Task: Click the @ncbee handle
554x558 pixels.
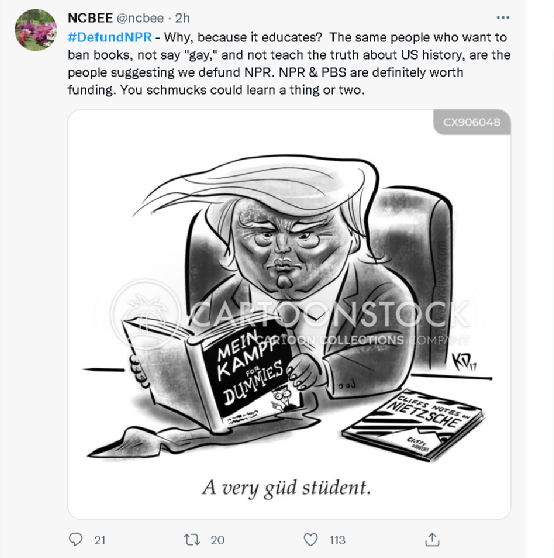Action: (140, 18)
